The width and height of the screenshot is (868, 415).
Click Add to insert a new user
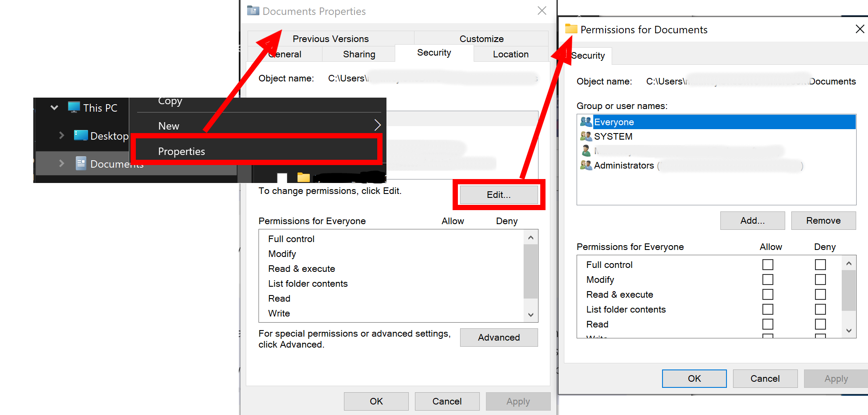[752, 220]
